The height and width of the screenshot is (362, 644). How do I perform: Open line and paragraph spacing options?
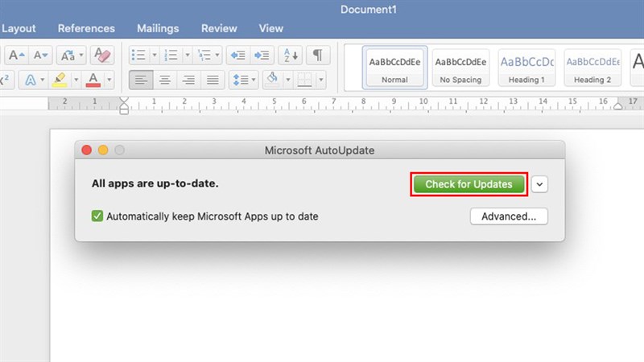tap(244, 80)
